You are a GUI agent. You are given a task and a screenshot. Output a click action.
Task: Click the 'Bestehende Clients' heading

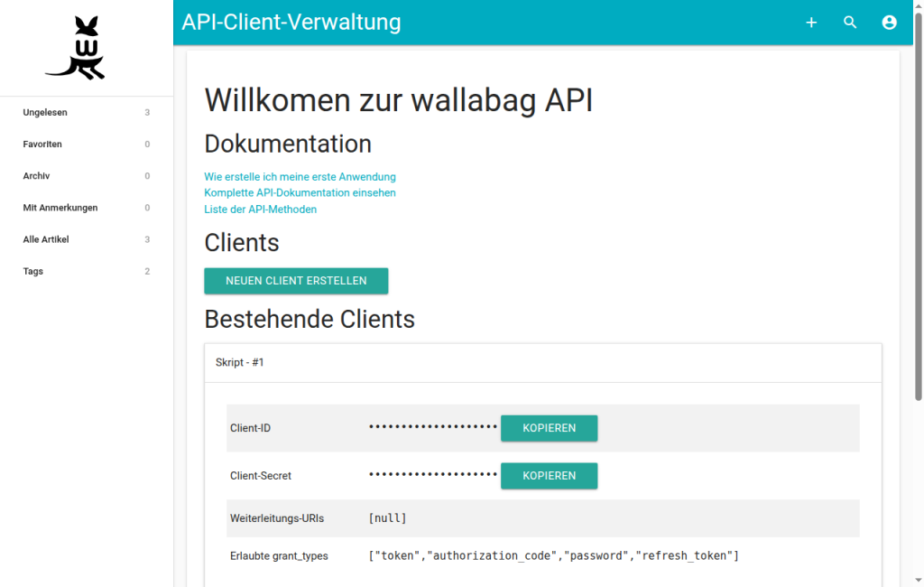click(x=310, y=319)
